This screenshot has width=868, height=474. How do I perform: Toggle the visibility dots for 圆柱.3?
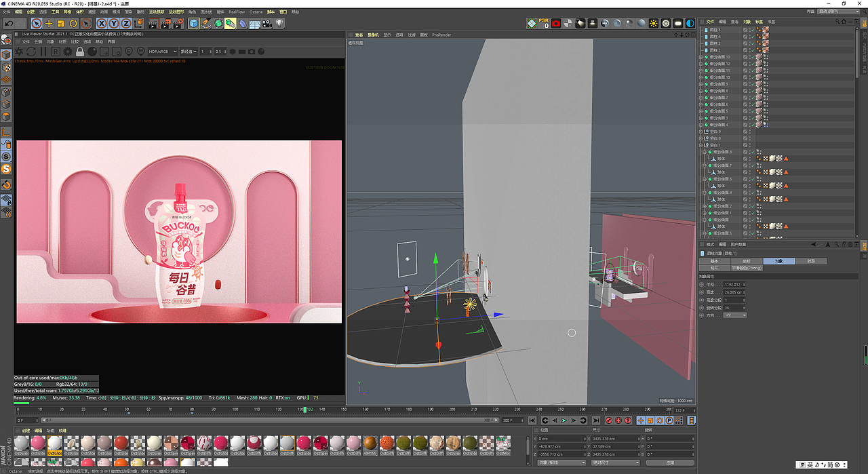click(749, 43)
